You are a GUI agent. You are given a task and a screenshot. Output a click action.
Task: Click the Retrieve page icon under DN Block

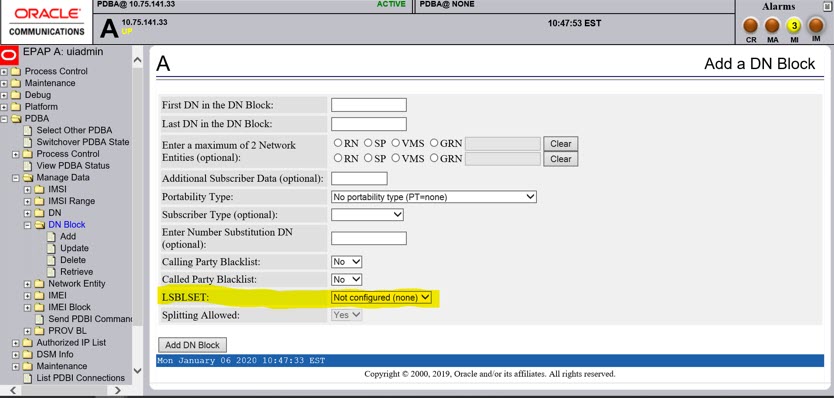[51, 272]
